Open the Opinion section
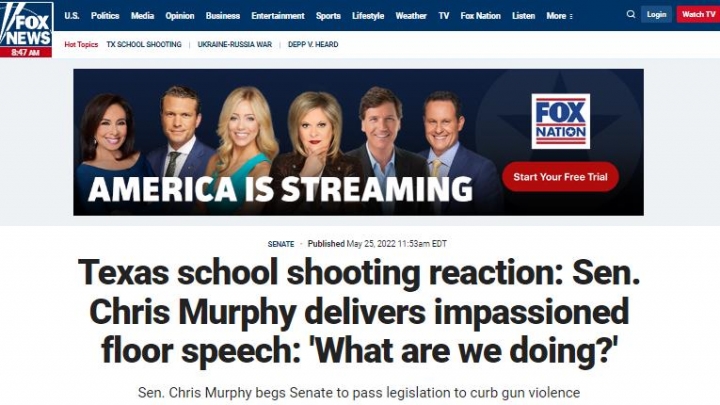Image resolution: width=720 pixels, height=405 pixels. click(x=180, y=16)
